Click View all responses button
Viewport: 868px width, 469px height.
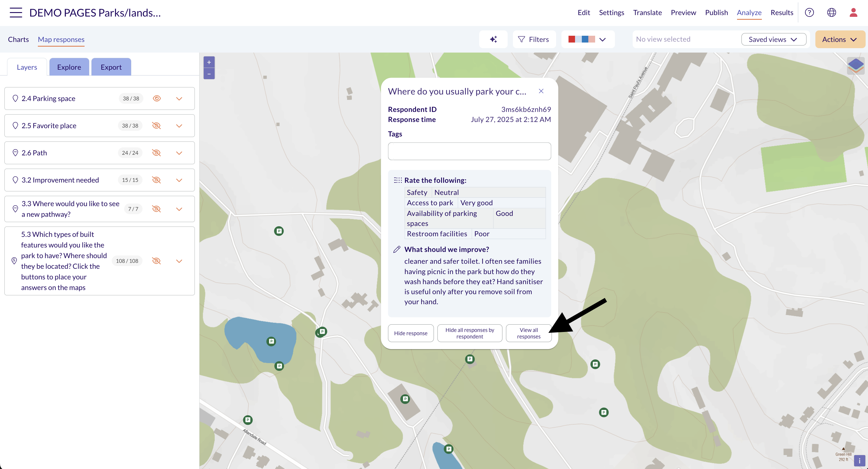529,333
